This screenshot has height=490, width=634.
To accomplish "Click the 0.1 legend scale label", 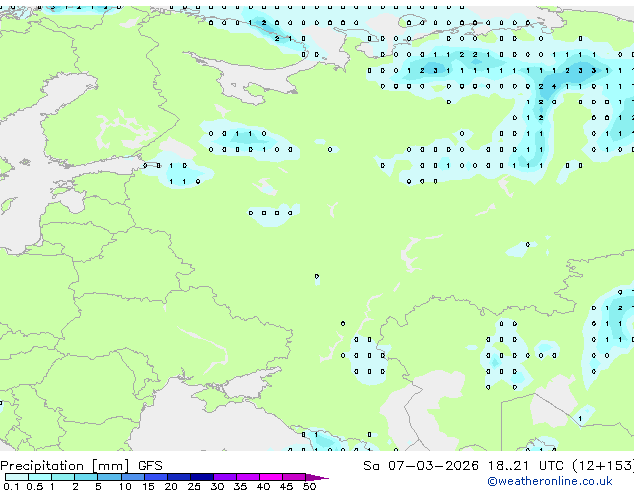I will [x=11, y=486].
